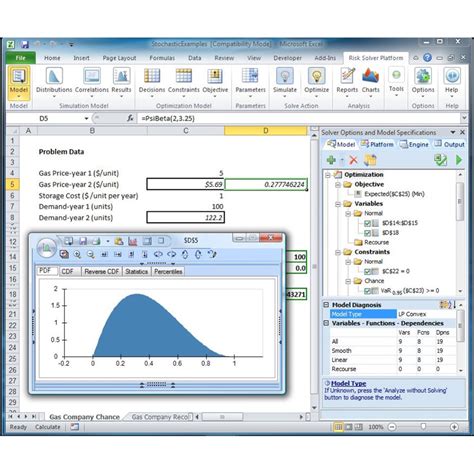Click the zoom in magnifier in the chart window

pyautogui.click(x=77, y=254)
